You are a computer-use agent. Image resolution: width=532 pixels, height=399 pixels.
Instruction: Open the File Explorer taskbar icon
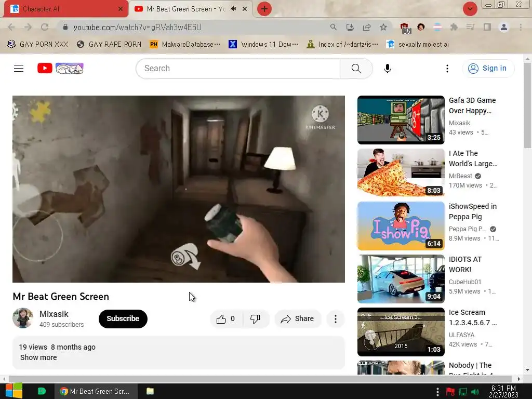point(150,391)
